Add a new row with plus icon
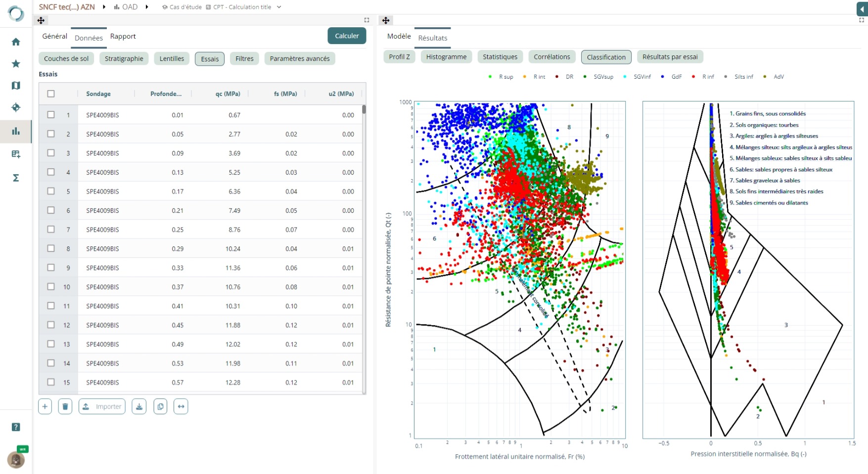 pos(45,407)
